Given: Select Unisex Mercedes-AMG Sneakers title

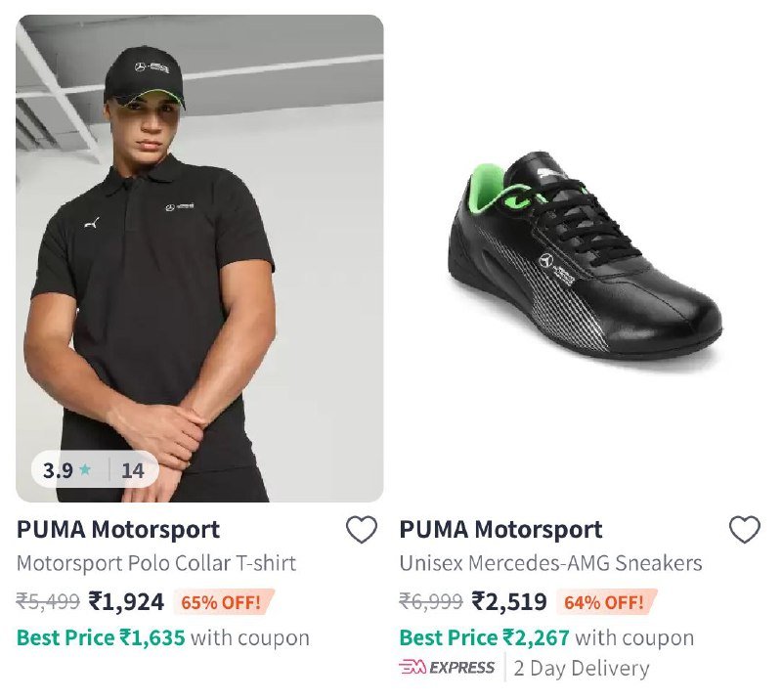Looking at the screenshot, I should pyautogui.click(x=550, y=563).
